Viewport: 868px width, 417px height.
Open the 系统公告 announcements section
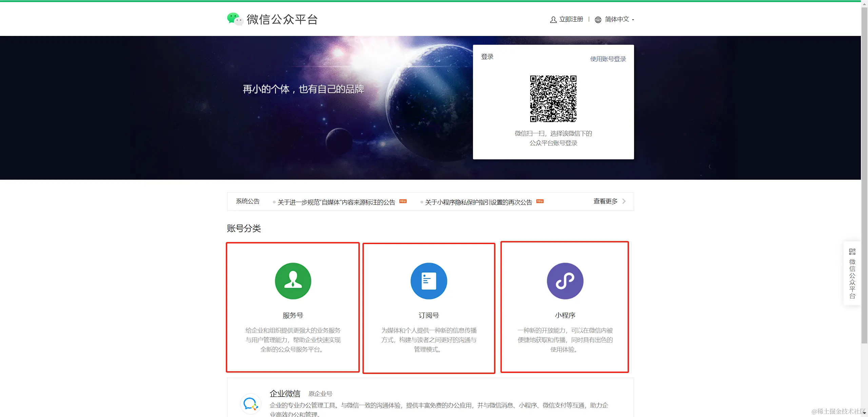(248, 201)
